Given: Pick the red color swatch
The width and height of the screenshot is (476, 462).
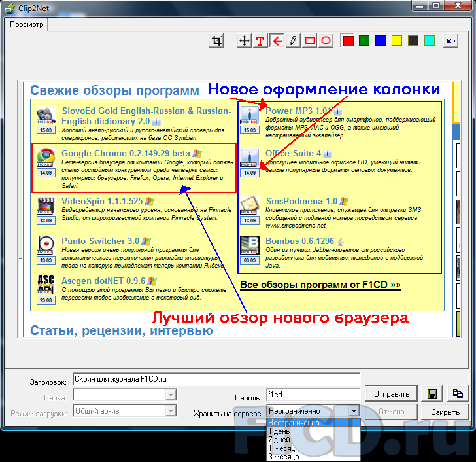Looking at the screenshot, I should (x=348, y=41).
